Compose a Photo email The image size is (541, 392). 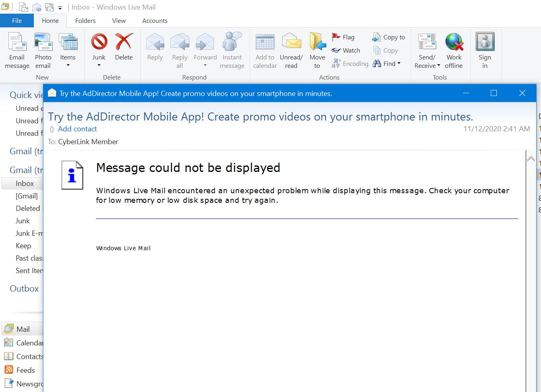(43, 51)
